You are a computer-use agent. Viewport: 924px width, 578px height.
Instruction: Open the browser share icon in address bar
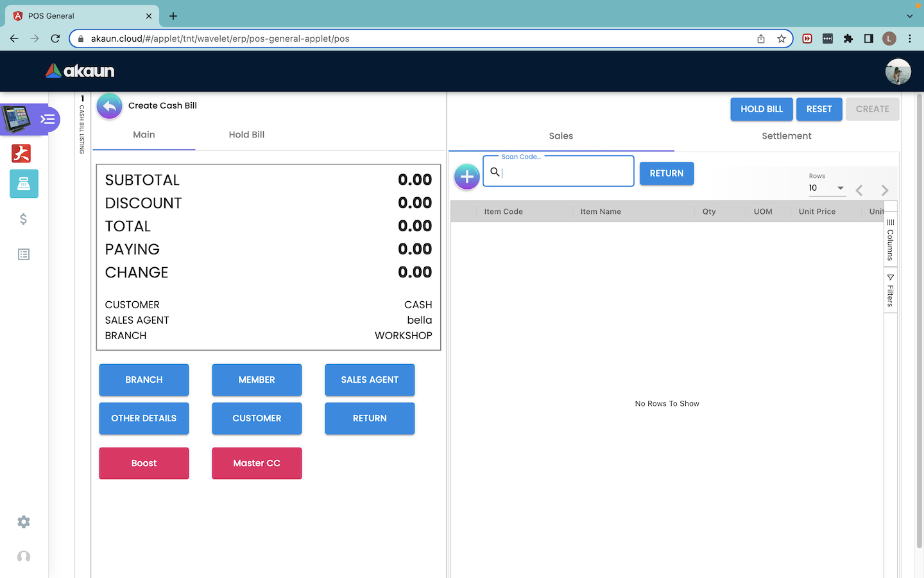coord(761,39)
